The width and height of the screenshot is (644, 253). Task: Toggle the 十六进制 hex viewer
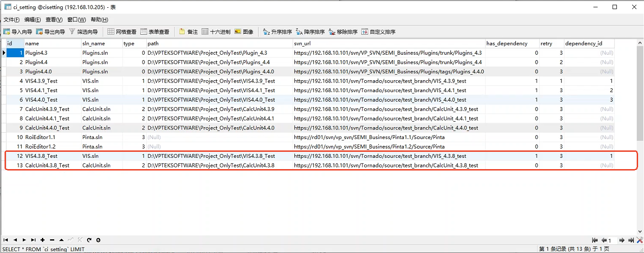pos(216,32)
